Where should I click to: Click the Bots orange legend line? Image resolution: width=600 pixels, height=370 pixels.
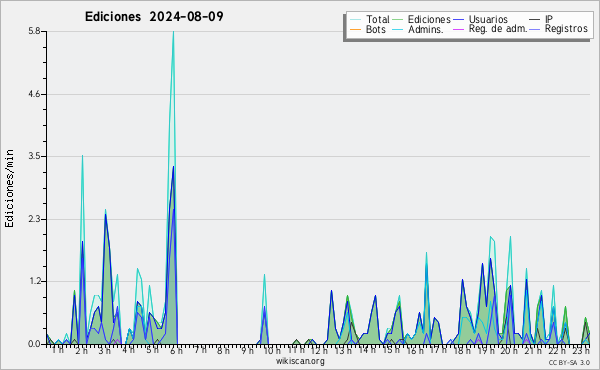(355, 29)
